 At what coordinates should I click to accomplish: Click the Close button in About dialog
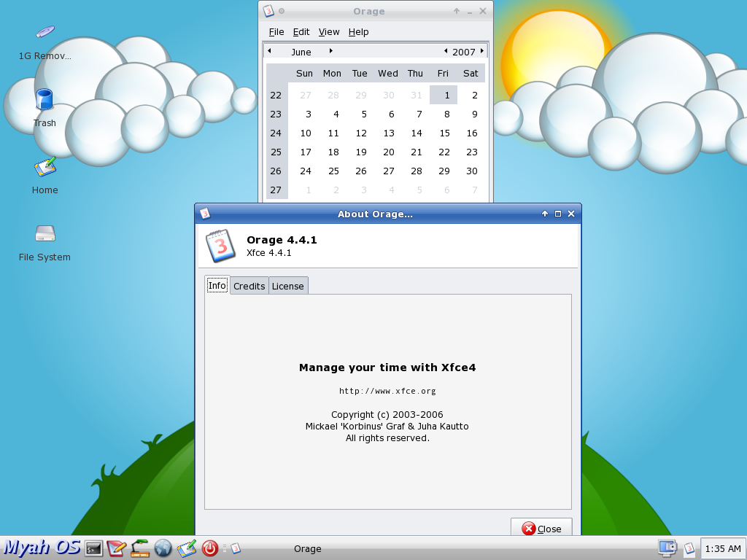(541, 528)
